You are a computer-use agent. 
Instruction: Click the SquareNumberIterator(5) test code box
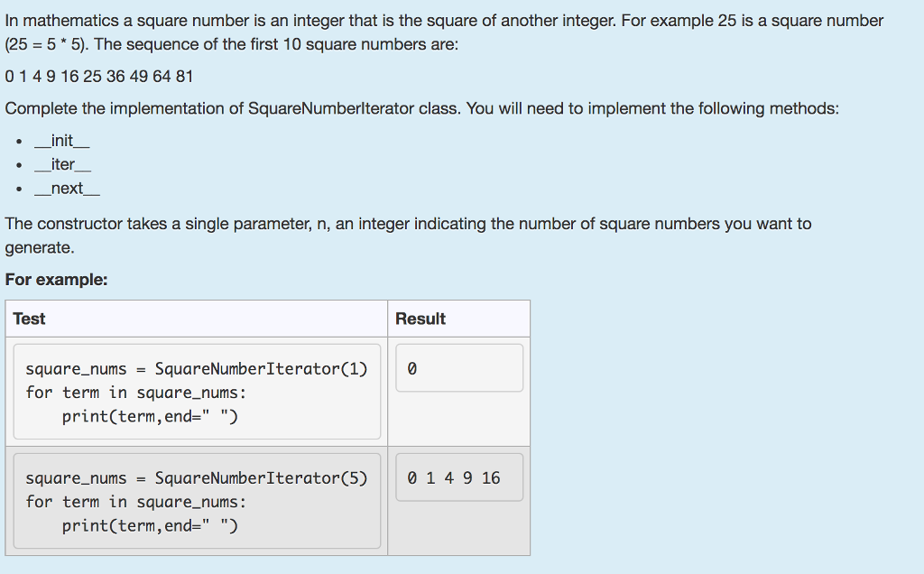(197, 501)
